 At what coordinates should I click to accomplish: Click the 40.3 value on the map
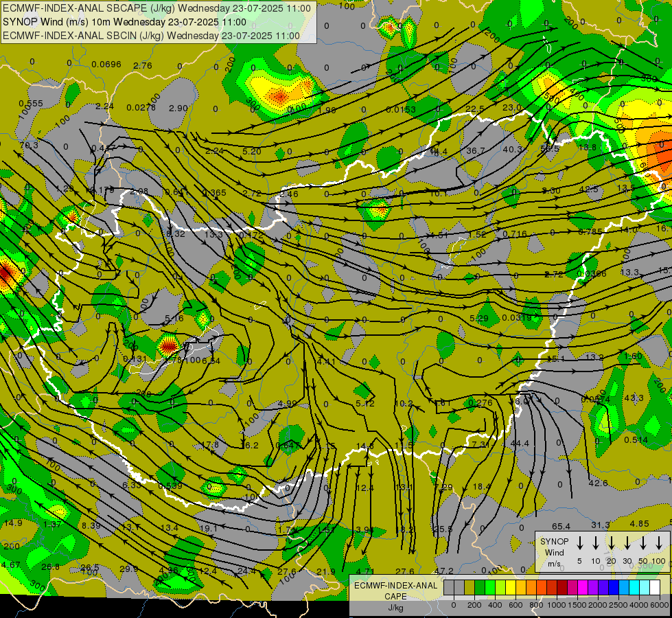513,149
